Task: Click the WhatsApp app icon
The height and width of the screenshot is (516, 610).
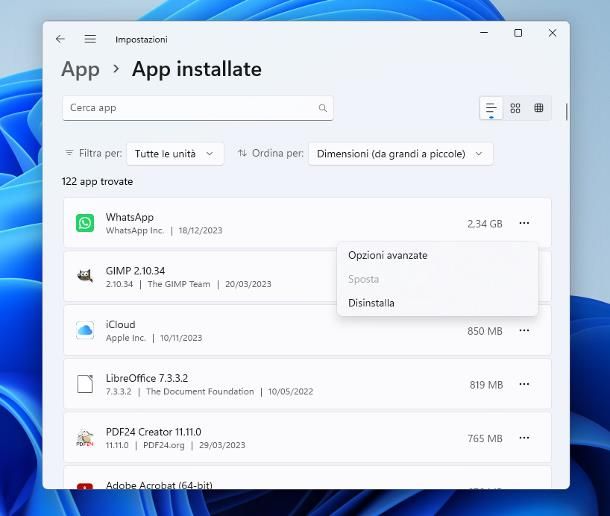Action: pyautogui.click(x=85, y=223)
